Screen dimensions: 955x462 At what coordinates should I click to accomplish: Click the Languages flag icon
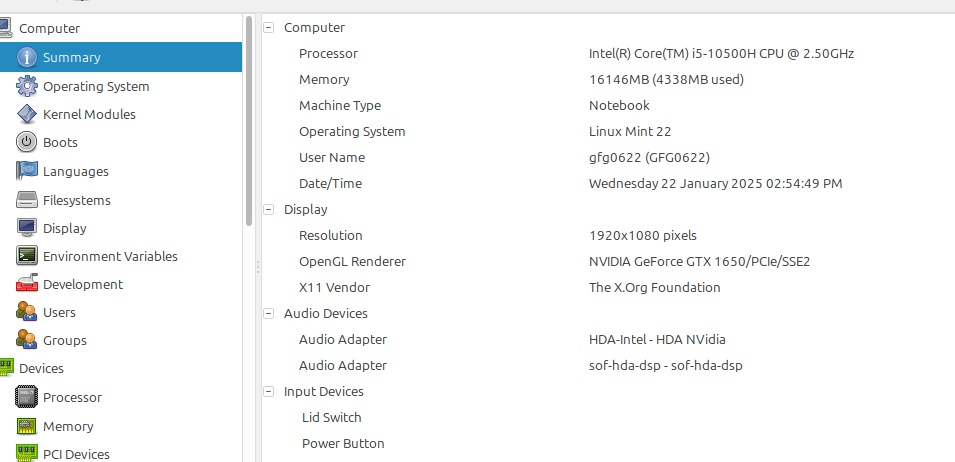tap(27, 171)
